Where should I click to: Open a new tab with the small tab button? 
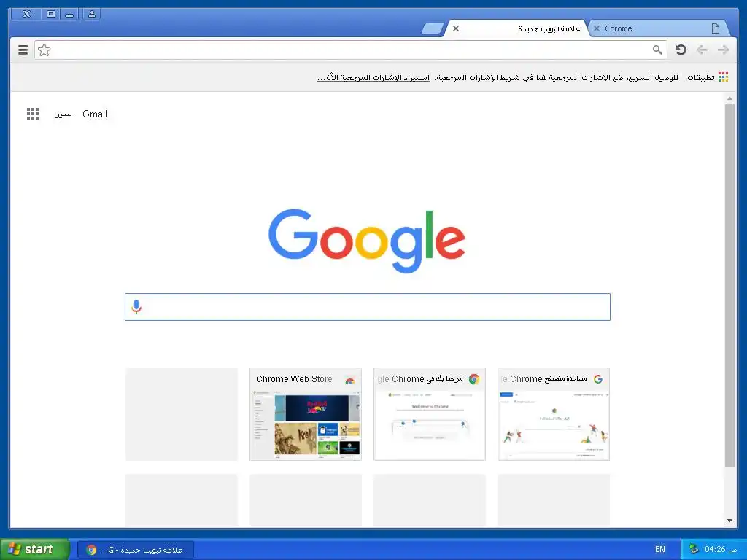433,29
